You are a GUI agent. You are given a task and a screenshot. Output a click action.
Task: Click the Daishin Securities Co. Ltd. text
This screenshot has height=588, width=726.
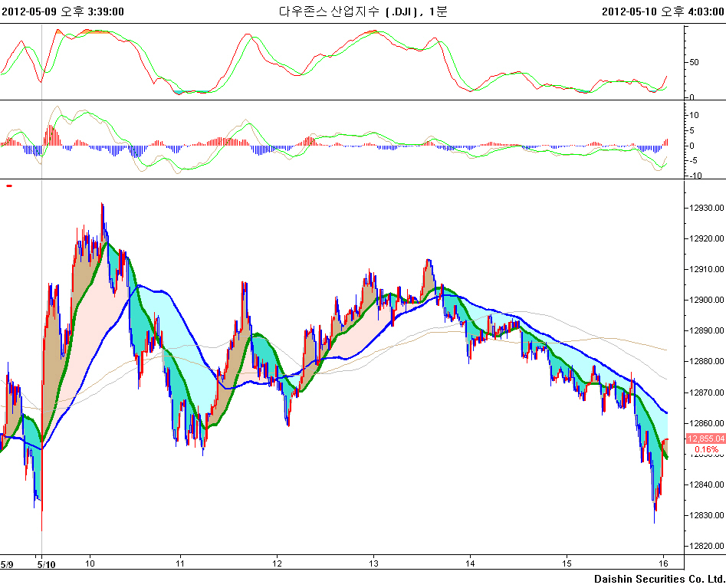[x=659, y=579]
